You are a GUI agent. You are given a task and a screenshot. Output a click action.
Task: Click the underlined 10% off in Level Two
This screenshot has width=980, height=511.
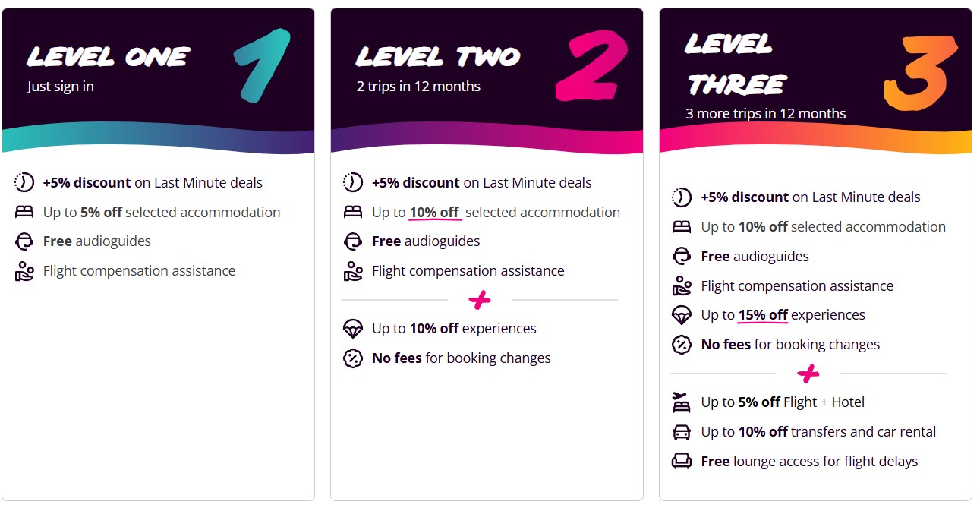tap(435, 213)
